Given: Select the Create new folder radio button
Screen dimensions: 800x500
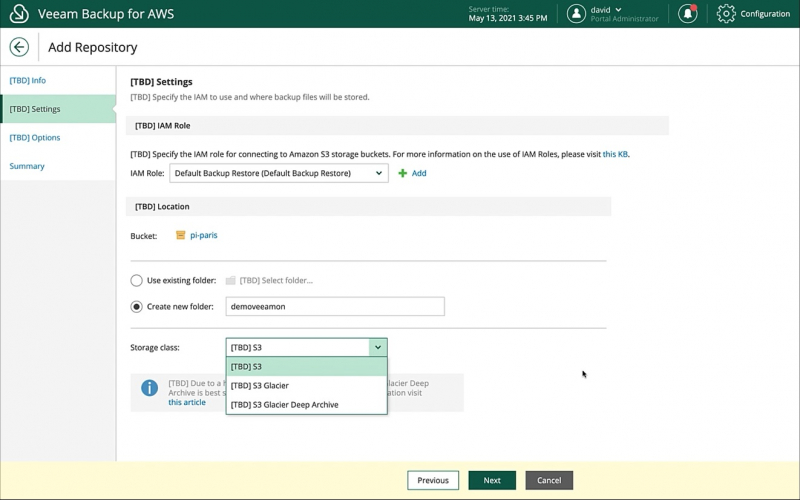Looking at the screenshot, I should (136, 307).
